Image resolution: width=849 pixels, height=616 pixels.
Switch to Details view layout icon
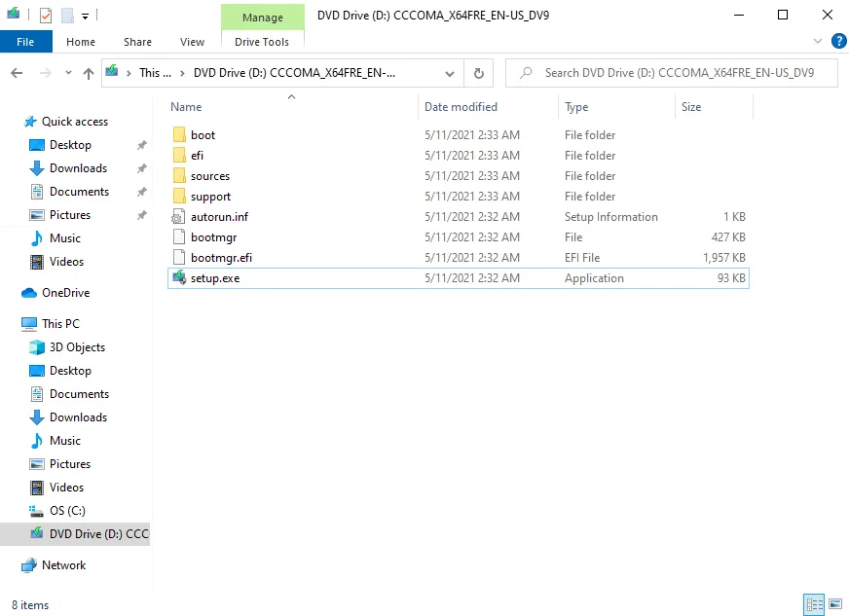coord(814,604)
